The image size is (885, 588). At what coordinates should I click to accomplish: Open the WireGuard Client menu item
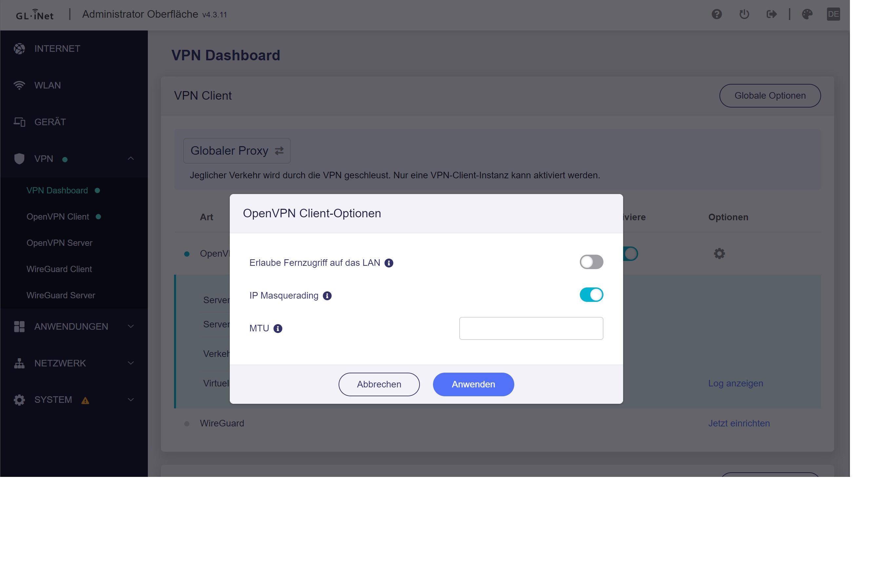(x=59, y=269)
